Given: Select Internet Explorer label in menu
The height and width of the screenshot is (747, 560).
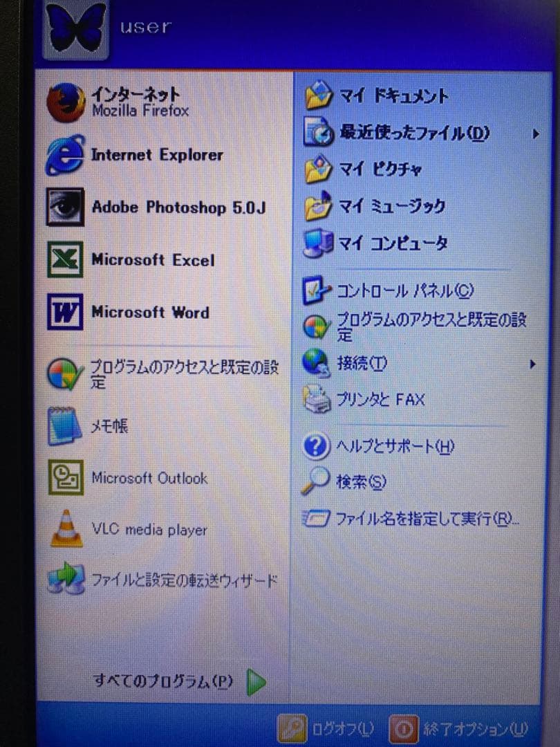Looking at the screenshot, I should tap(157, 155).
